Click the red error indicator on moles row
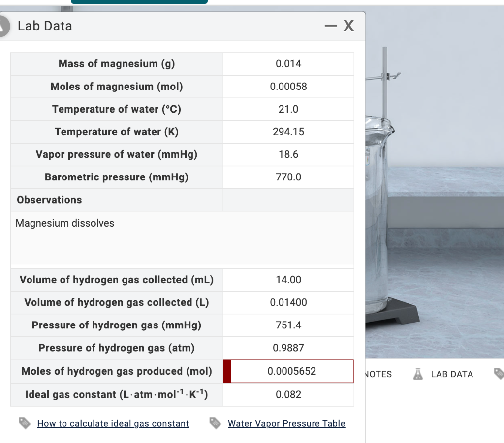Screen dimensions: 504x443 coord(226,372)
